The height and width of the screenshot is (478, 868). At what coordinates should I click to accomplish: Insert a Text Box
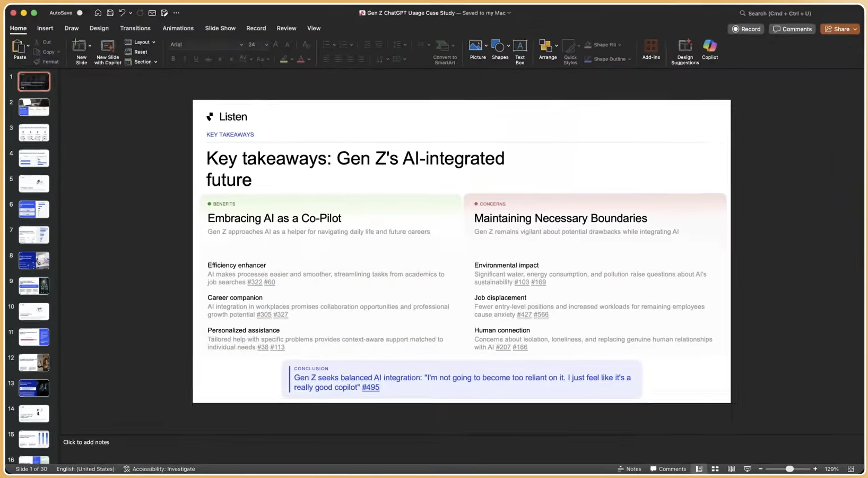click(x=519, y=50)
